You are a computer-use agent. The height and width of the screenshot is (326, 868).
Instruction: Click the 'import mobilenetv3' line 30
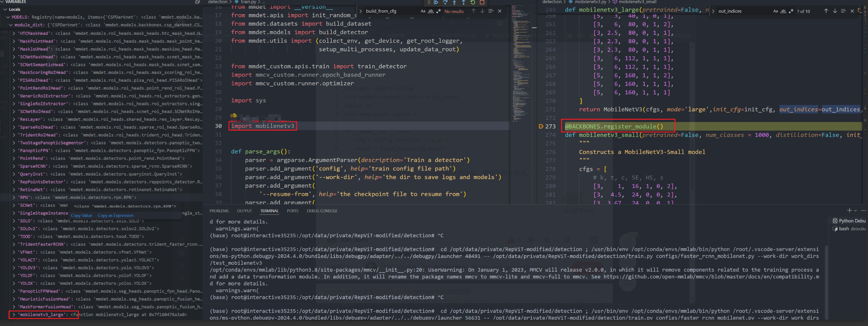click(x=262, y=126)
